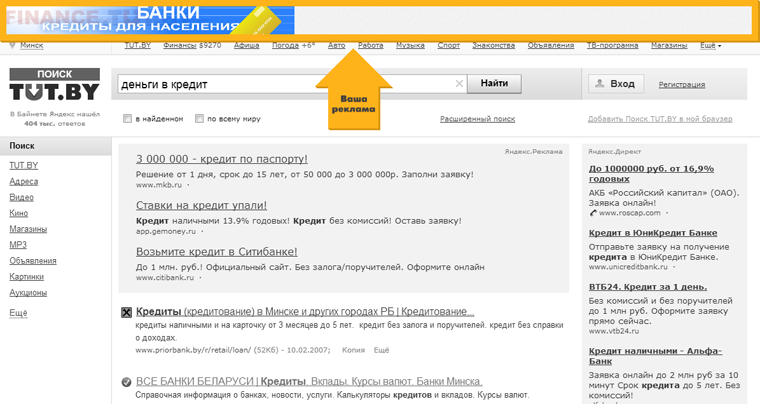The width and height of the screenshot is (760, 404).
Task: Expand the 'Ещё' dropdown in top navigation
Action: (710, 46)
